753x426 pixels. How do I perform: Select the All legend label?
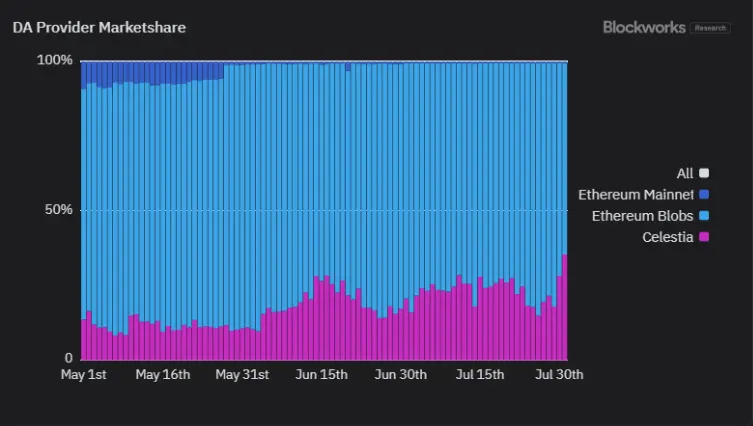pyautogui.click(x=684, y=174)
